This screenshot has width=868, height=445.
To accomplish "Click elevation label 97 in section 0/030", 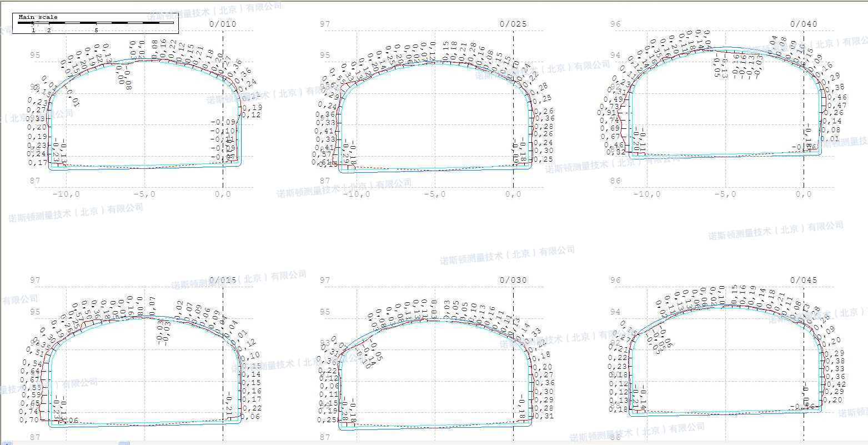I will coord(325,280).
